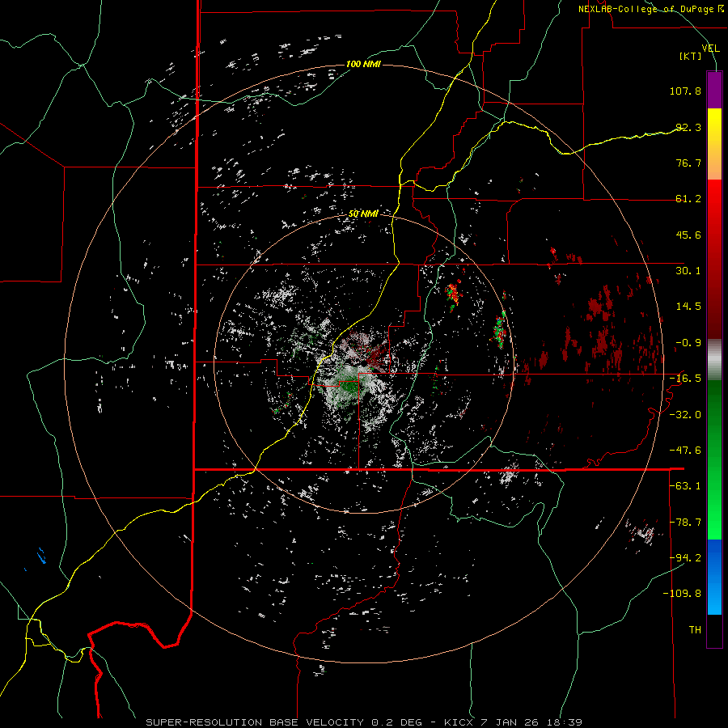Click the TH legend label
Viewport: 728px width, 728px height.
(x=695, y=630)
